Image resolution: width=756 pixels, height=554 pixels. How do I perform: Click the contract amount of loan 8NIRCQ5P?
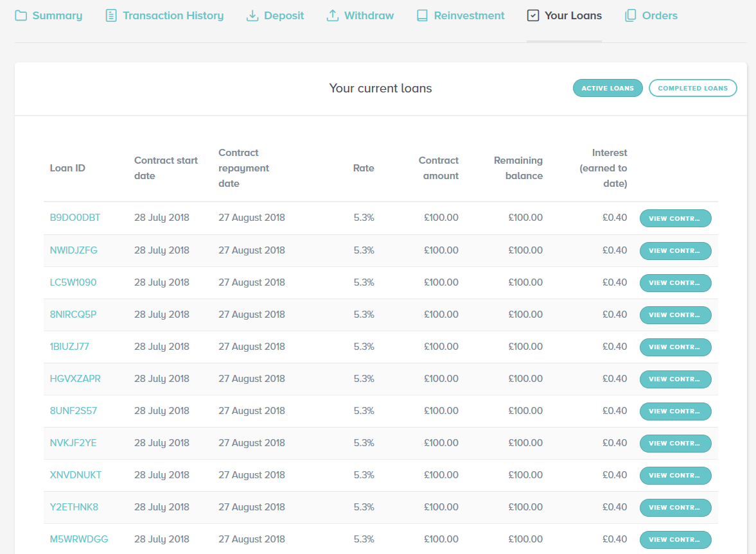441,315
